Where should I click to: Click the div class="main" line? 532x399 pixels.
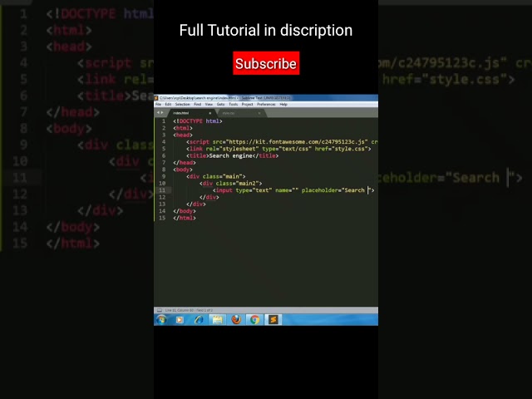click(x=216, y=176)
